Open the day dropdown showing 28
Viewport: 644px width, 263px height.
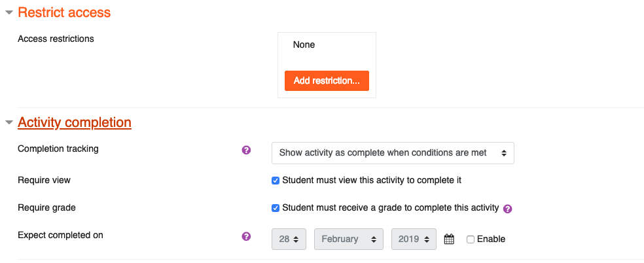(289, 239)
